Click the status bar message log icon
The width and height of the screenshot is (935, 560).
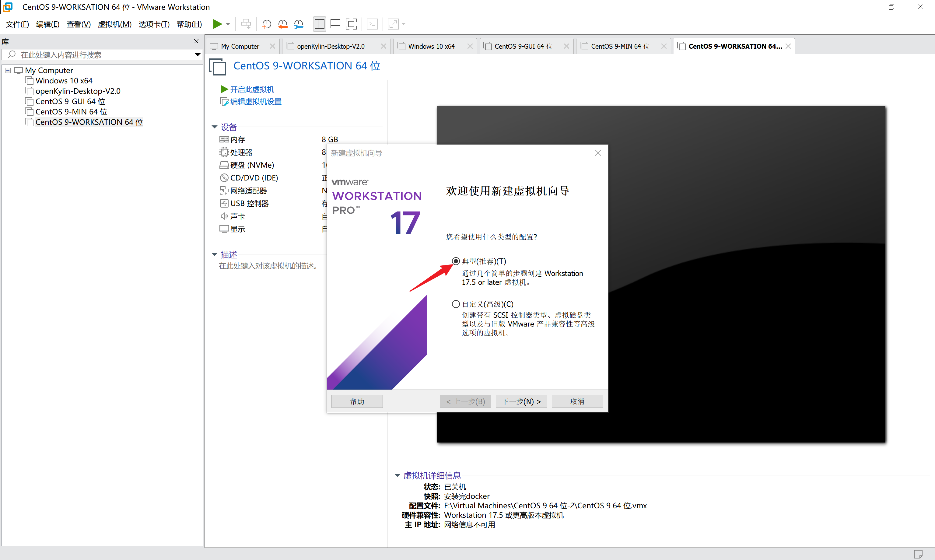pyautogui.click(x=918, y=554)
